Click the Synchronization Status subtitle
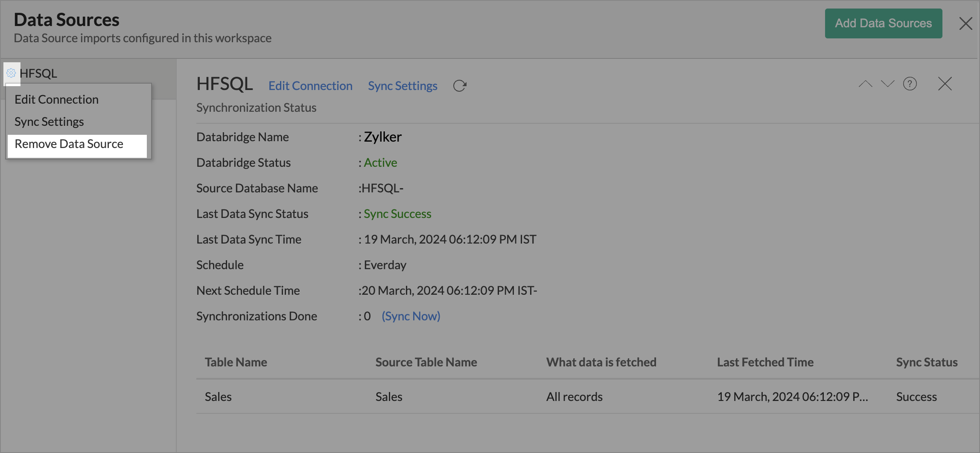 click(x=256, y=107)
